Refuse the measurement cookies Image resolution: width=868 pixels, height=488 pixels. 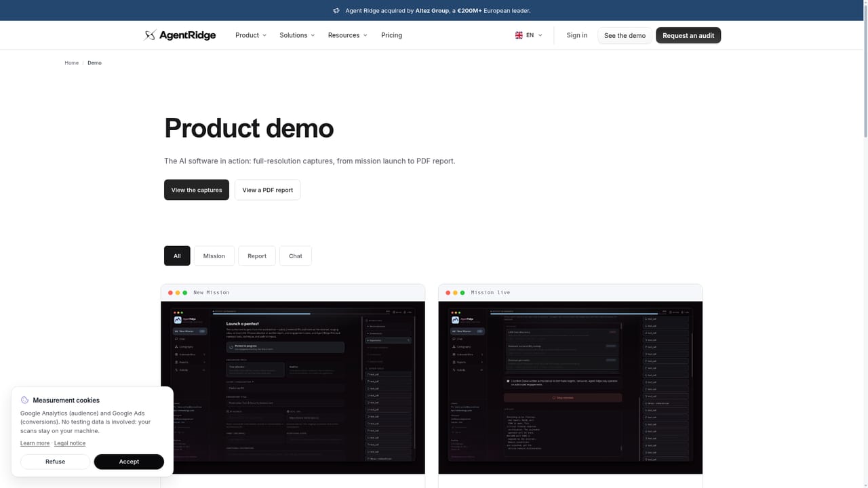click(56, 462)
